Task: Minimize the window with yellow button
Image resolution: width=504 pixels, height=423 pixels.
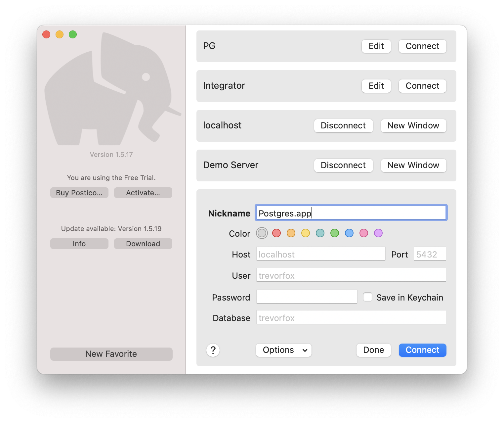Action: tap(60, 34)
